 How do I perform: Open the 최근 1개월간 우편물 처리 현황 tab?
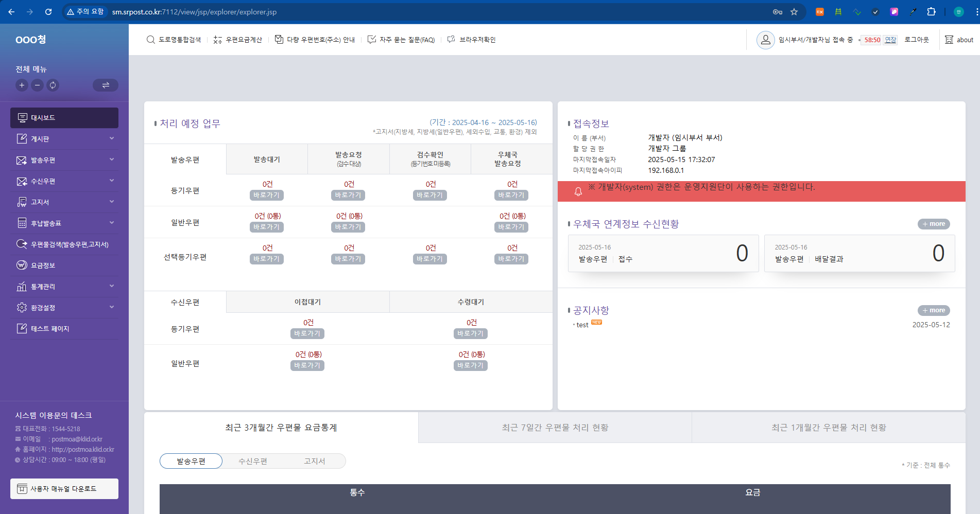(x=828, y=428)
